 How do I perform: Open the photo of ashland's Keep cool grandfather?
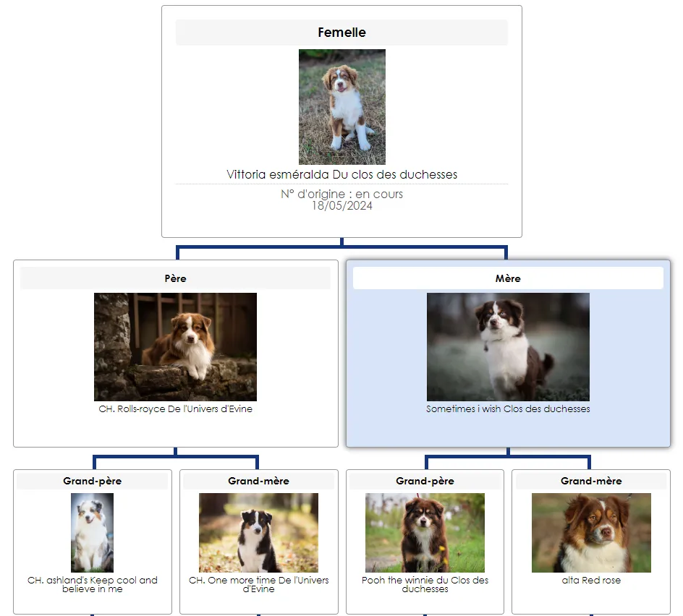(93, 533)
